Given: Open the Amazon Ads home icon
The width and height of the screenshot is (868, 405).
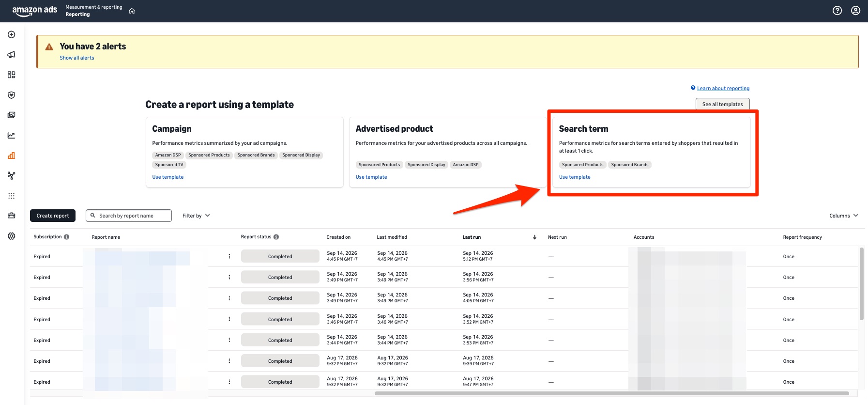Looking at the screenshot, I should tap(132, 11).
